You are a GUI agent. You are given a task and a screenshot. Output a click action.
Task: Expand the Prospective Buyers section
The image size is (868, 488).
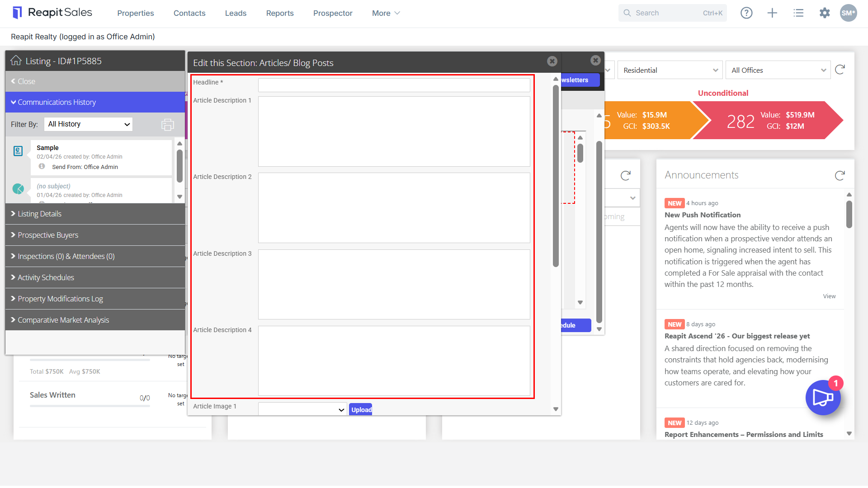tap(95, 235)
